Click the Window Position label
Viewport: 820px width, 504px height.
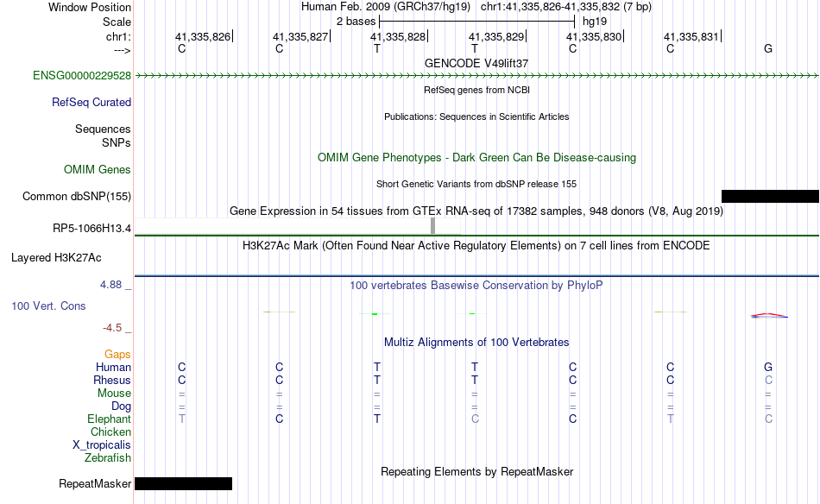(90, 7)
